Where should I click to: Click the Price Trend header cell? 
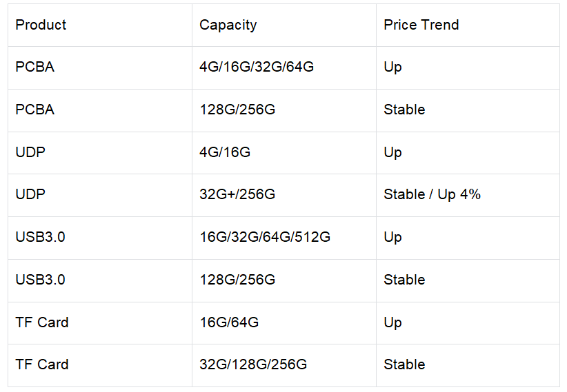[x=421, y=25]
